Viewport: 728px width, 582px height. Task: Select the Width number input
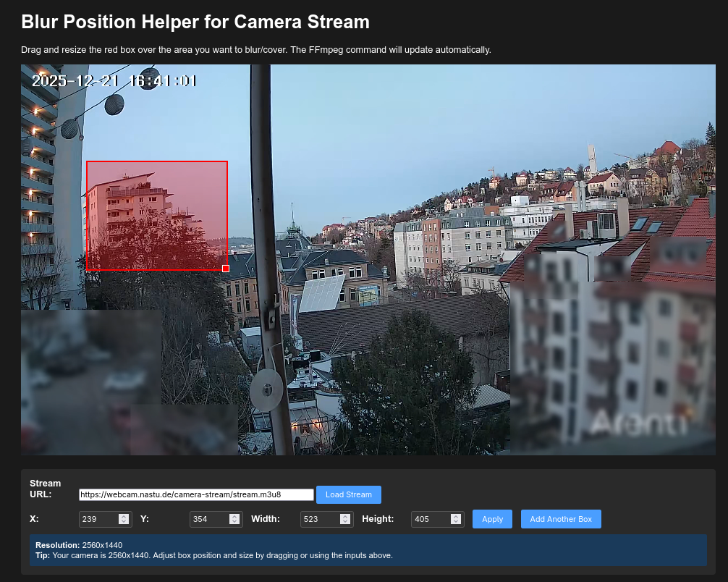[x=319, y=519]
